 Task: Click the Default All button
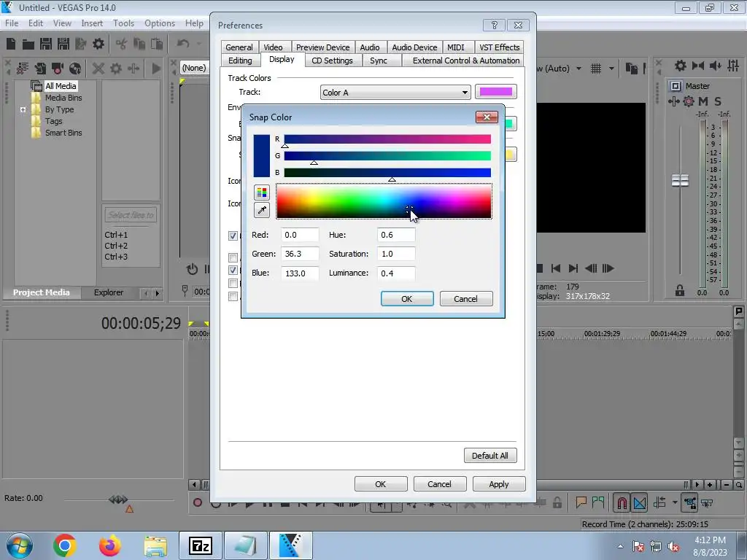pyautogui.click(x=490, y=455)
